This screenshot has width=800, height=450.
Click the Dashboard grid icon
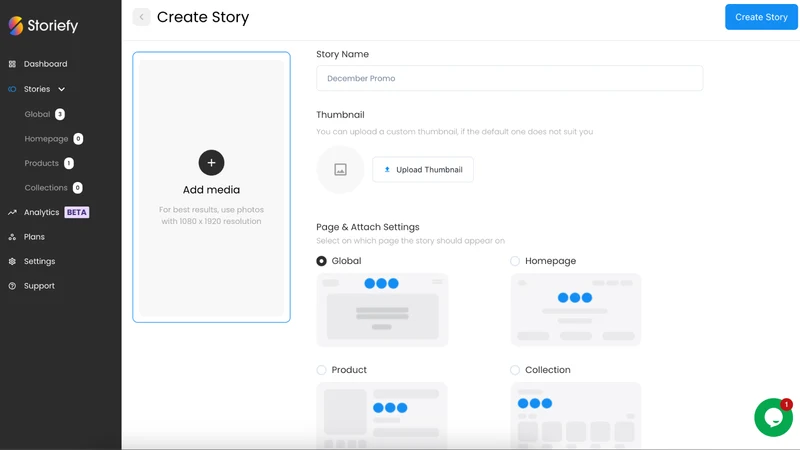click(12, 64)
